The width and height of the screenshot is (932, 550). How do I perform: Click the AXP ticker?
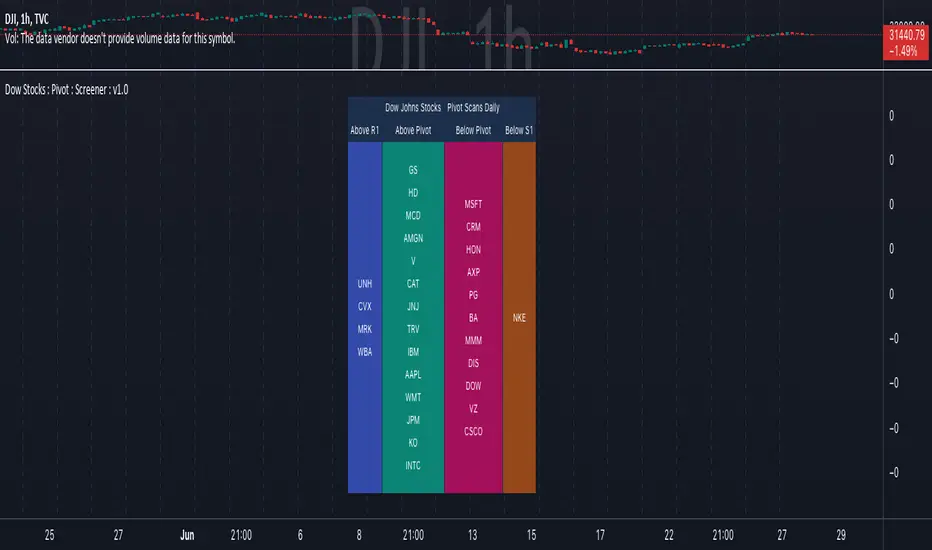pos(473,272)
